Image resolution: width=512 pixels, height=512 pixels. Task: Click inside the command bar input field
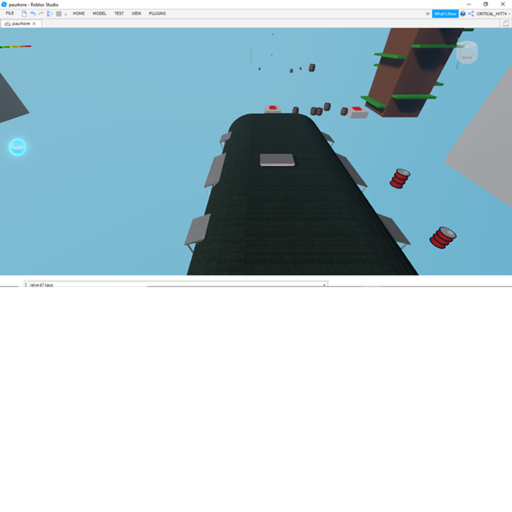coord(175,285)
